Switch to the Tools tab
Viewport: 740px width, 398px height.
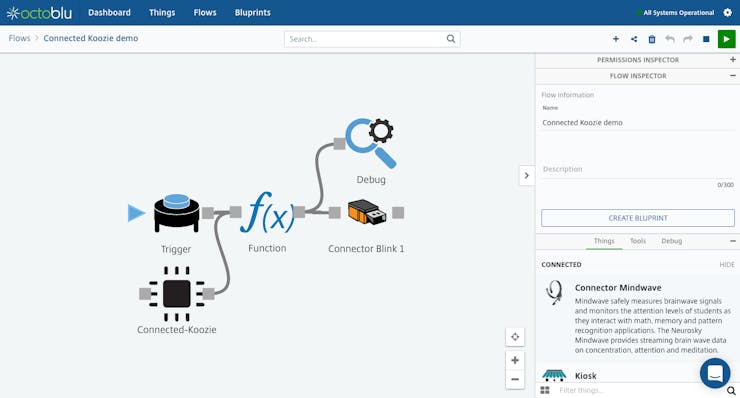tap(638, 241)
